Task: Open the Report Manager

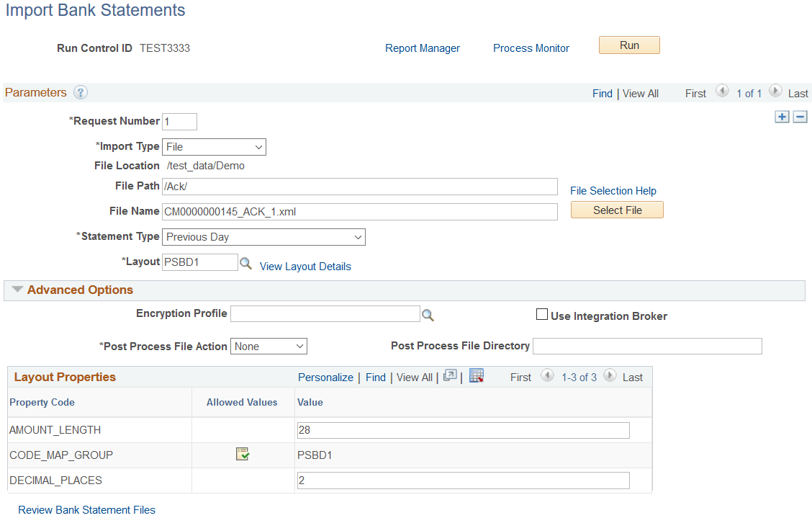Action: tap(423, 48)
